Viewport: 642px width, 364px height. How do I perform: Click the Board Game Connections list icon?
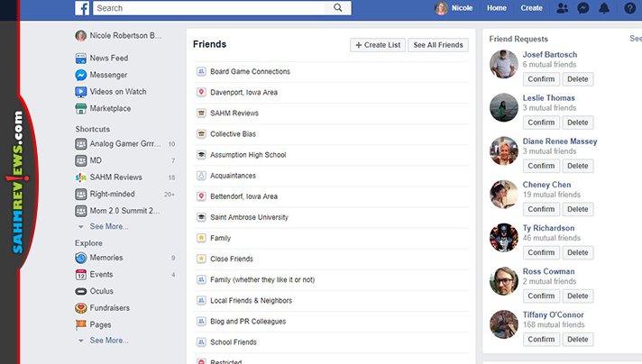click(x=201, y=71)
